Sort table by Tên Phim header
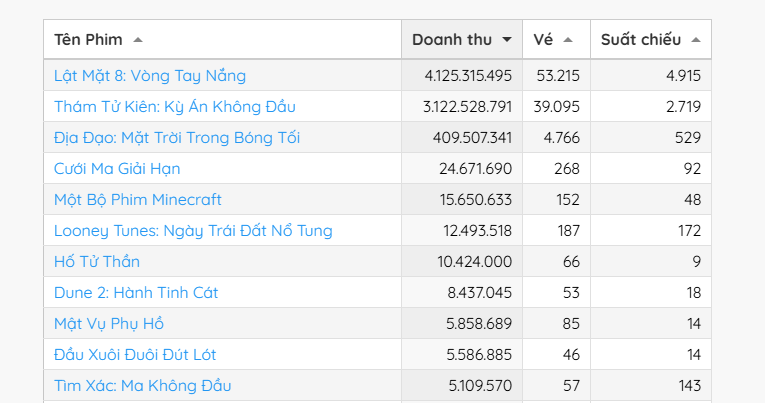 [89, 40]
